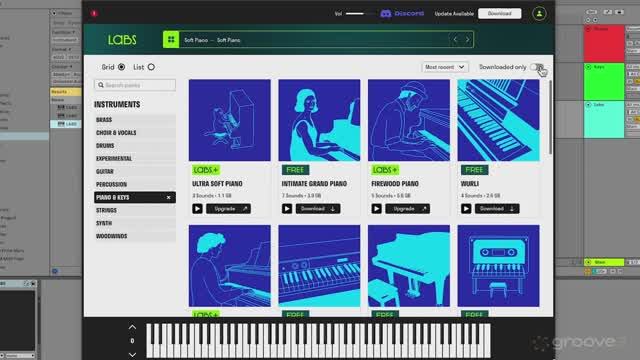Toggle the Downloaded only switch
Image resolution: width=640 pixels, height=360 pixels.
coord(537,67)
